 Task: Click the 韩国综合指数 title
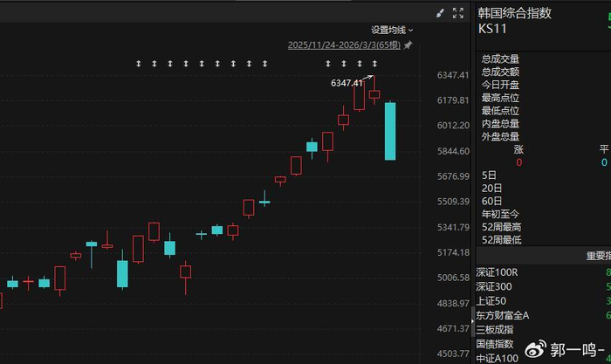[x=515, y=13]
